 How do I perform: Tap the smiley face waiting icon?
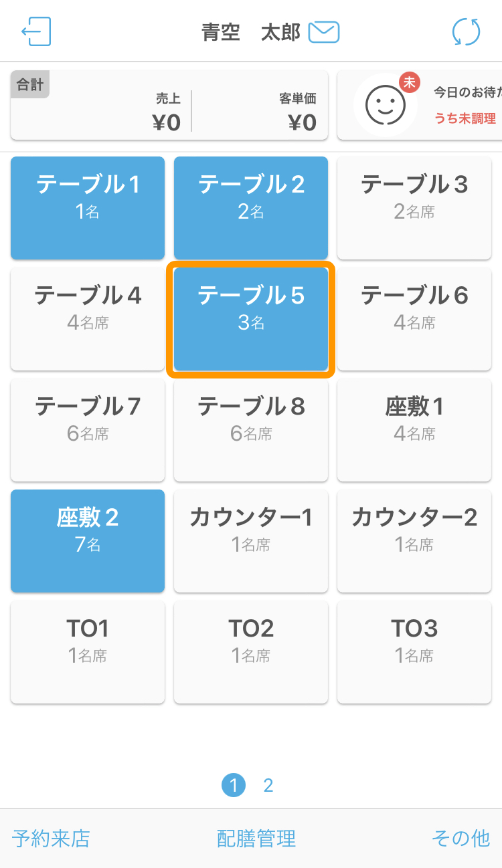point(386,105)
